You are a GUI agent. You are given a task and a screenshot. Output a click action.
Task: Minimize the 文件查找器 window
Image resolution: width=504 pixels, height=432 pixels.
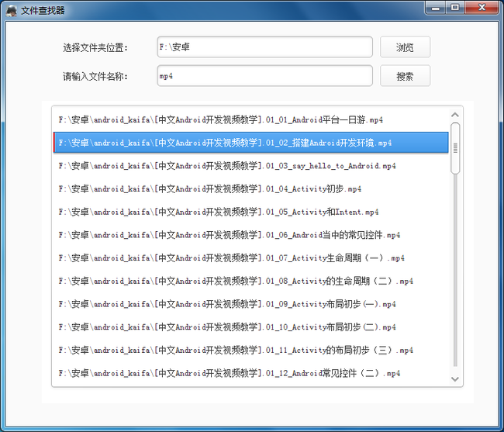coord(435,8)
